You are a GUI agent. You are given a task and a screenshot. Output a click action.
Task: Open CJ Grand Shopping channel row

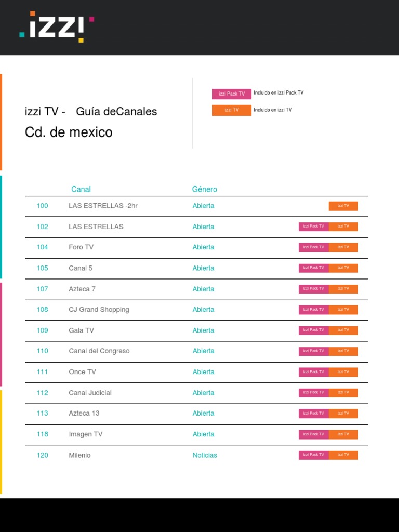(99, 310)
